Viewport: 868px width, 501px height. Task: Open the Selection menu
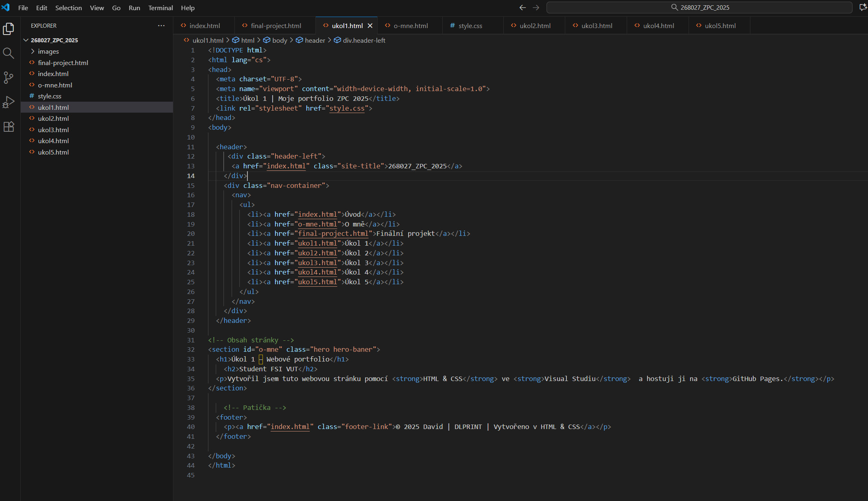click(x=68, y=8)
